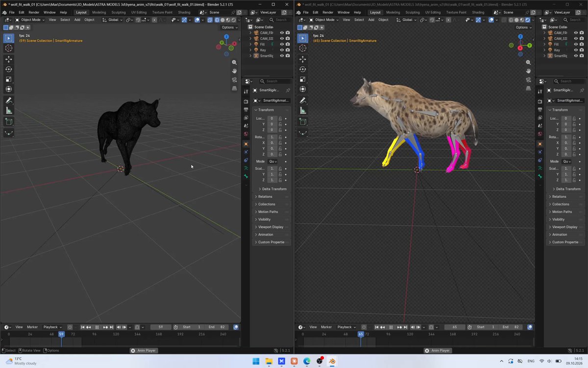Choose the Scale tool in left Blender window
Image resolution: width=588 pixels, height=368 pixels.
[x=9, y=79]
